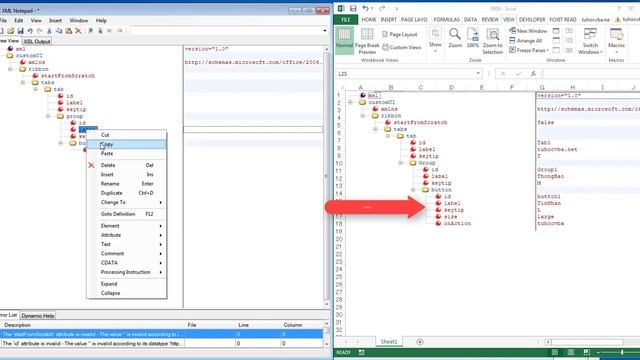Click Page Break Preview icon in Excel status bar

[x=587, y=352]
